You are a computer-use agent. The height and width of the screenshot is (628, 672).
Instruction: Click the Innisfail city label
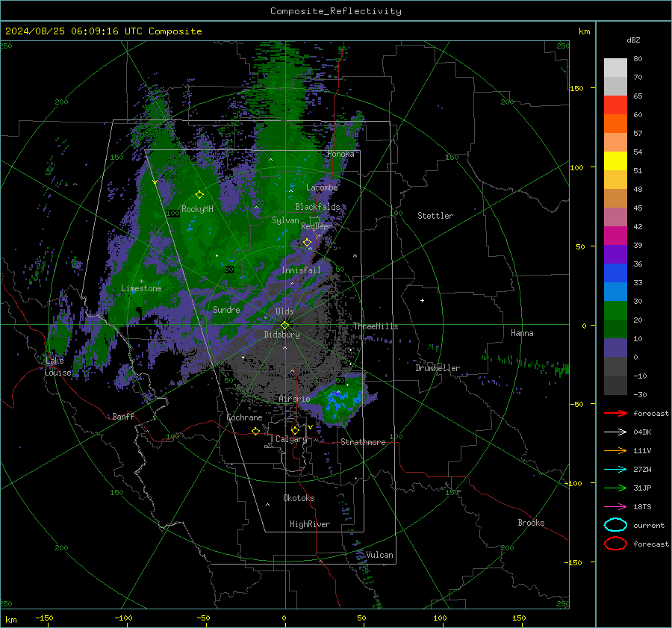(x=301, y=270)
